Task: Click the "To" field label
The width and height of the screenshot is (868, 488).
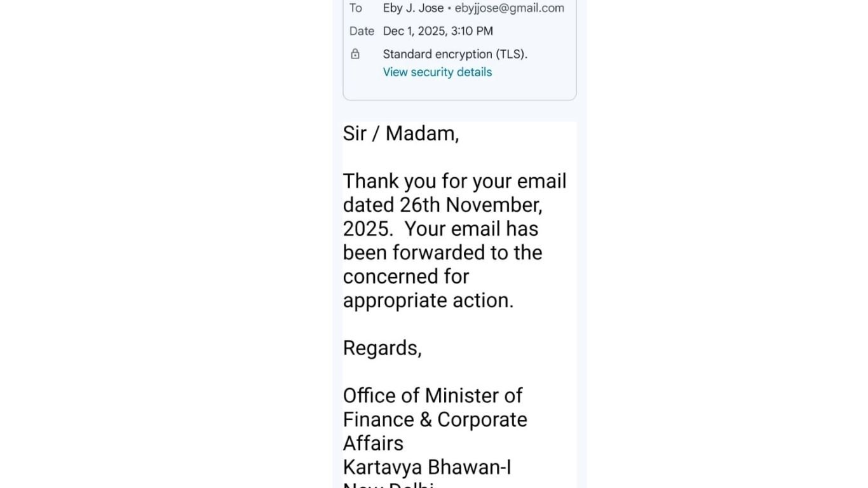Action: coord(355,8)
